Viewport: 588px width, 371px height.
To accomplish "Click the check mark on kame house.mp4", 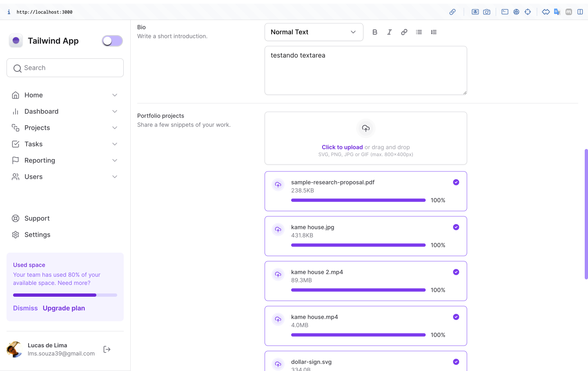I will coord(456,317).
